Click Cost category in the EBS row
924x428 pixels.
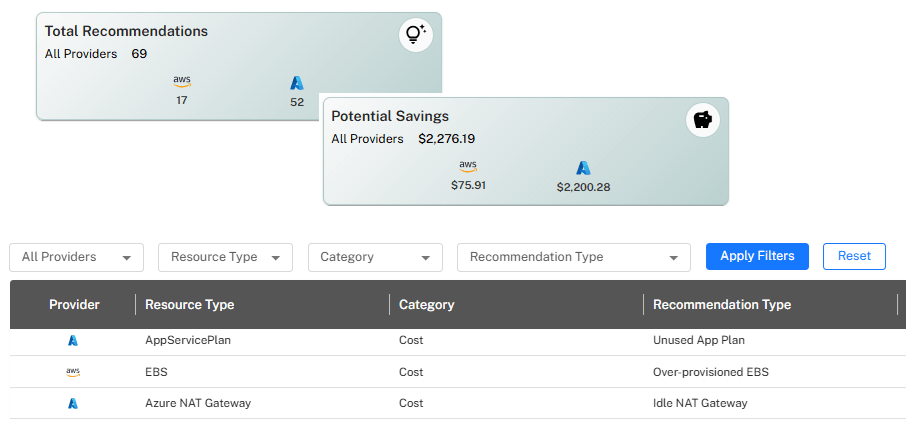(x=411, y=372)
